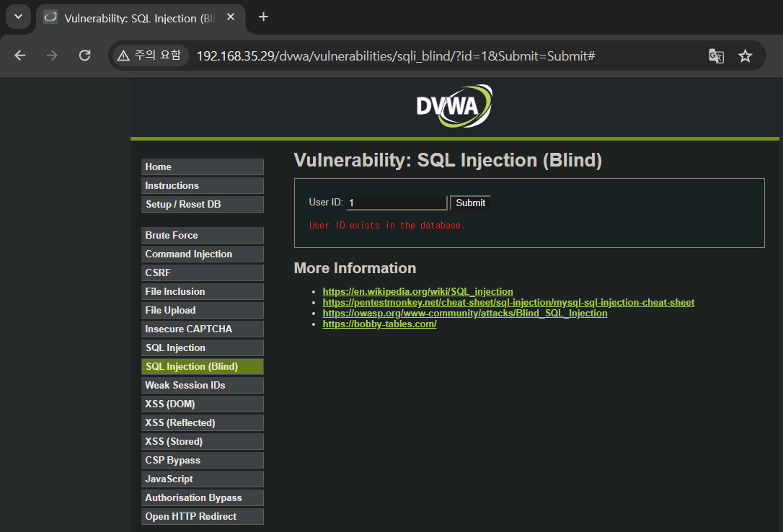The width and height of the screenshot is (783, 532).
Task: Click the DVWA logo
Action: 454,106
